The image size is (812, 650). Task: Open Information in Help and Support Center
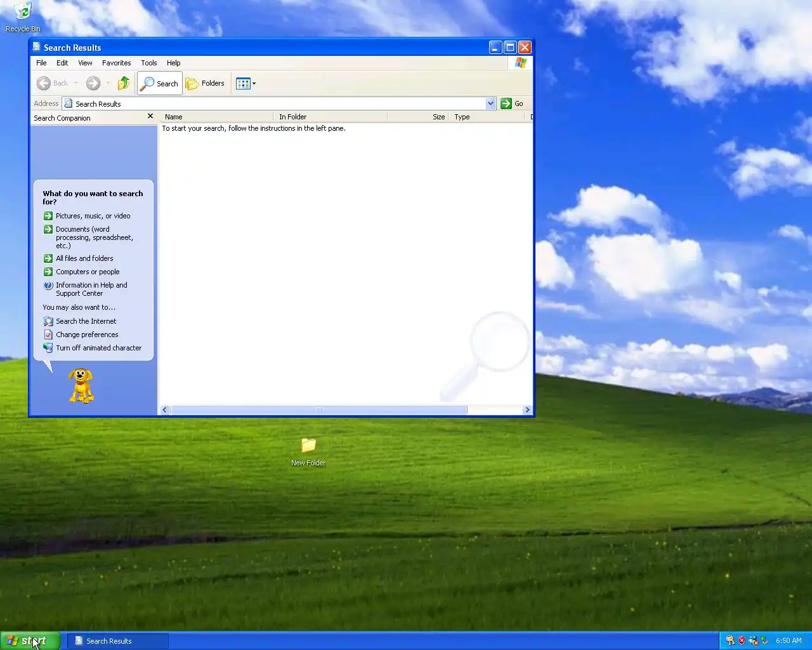pos(86,289)
